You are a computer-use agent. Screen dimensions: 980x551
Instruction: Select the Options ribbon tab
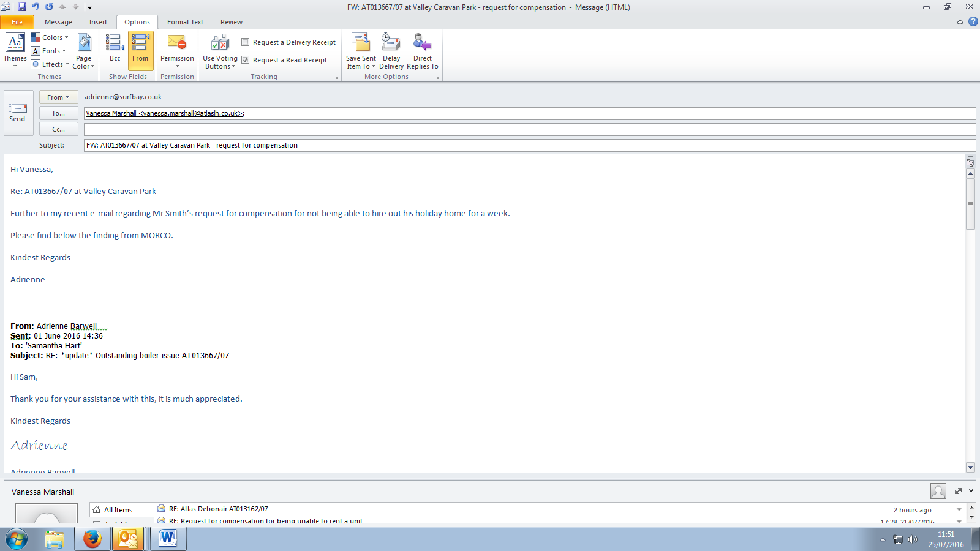tap(137, 22)
